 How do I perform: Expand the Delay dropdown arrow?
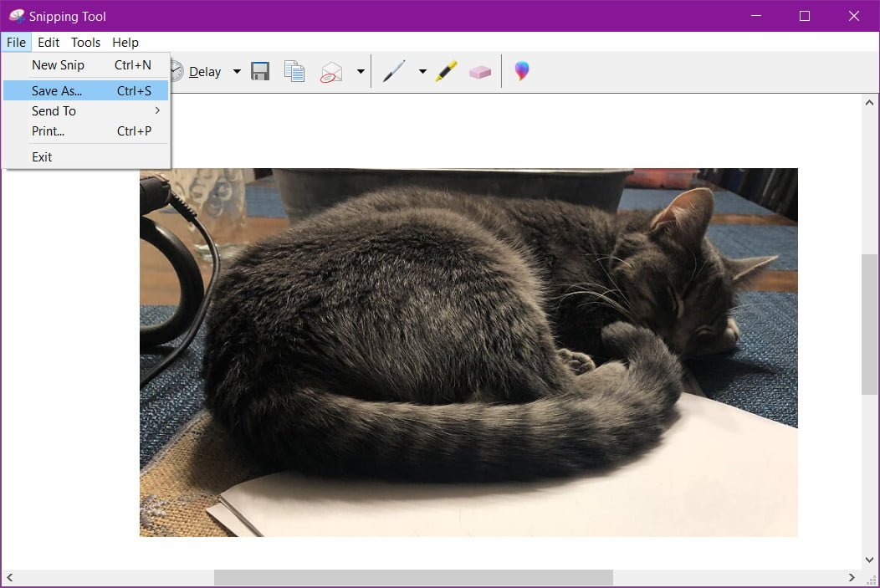[x=237, y=72]
